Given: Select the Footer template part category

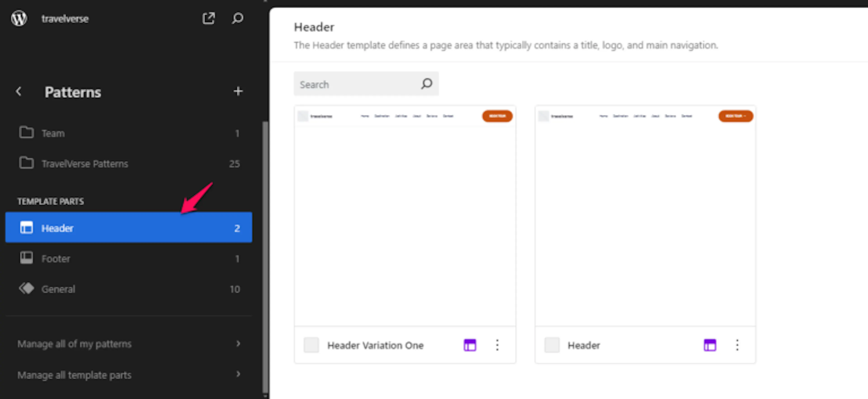Looking at the screenshot, I should [129, 258].
